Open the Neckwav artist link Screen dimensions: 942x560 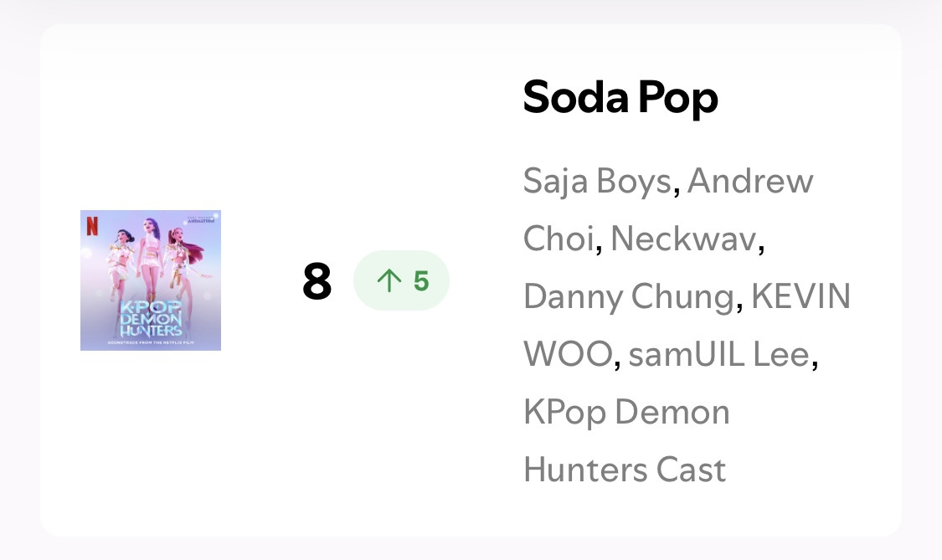(x=684, y=239)
